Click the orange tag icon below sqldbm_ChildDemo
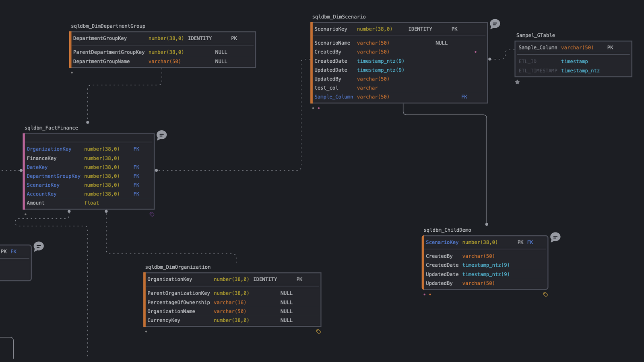 [545, 294]
